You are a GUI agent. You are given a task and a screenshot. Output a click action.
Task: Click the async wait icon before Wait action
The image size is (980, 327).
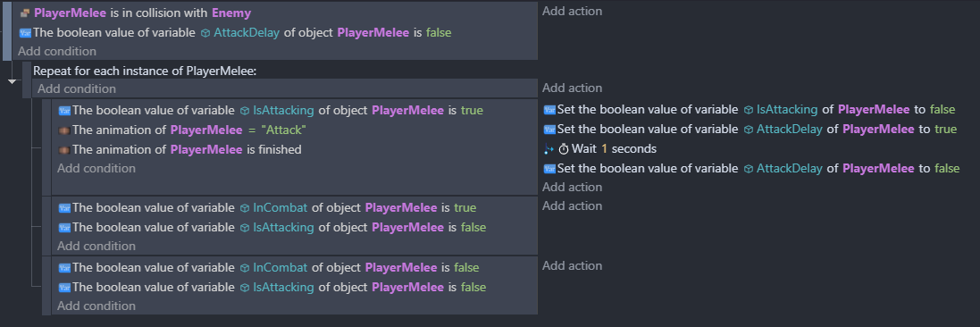[549, 149]
